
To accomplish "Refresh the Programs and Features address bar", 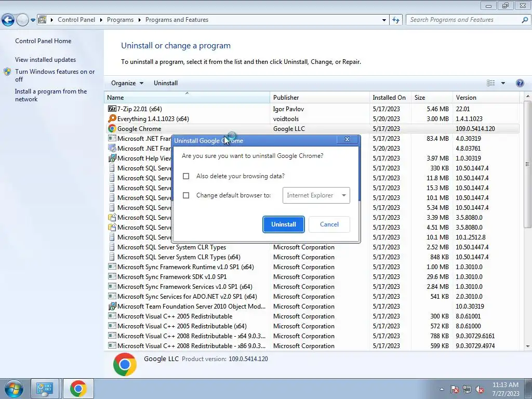I will tap(396, 20).
